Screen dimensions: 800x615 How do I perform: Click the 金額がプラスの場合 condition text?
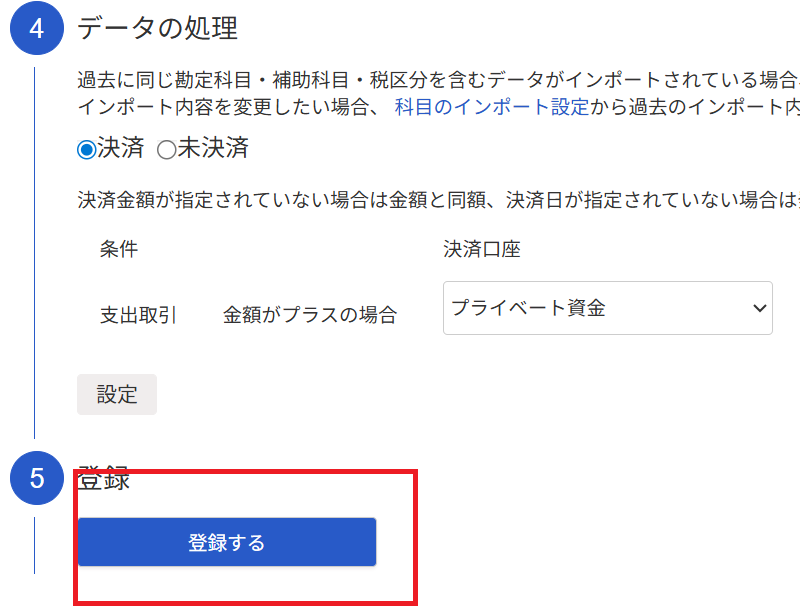click(x=310, y=315)
